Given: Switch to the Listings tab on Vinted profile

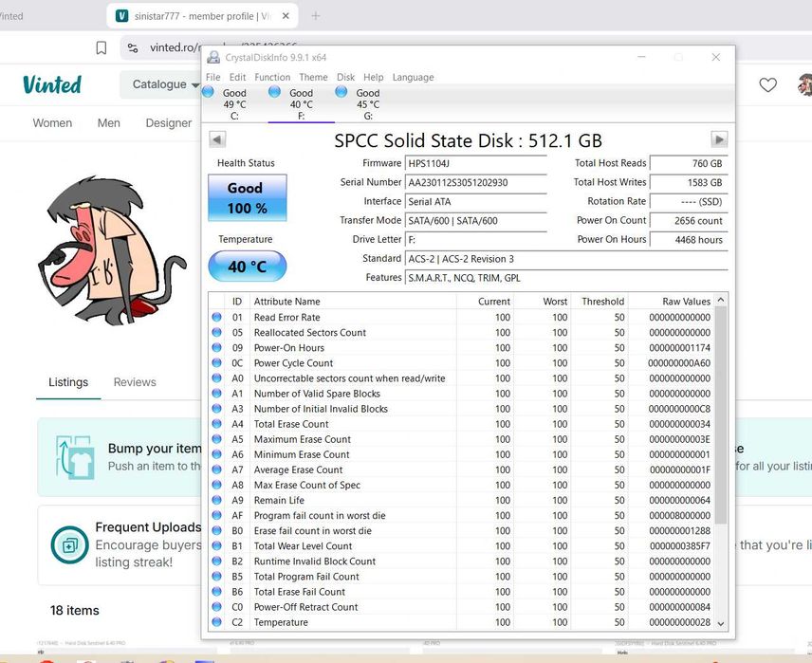Looking at the screenshot, I should tap(68, 382).
